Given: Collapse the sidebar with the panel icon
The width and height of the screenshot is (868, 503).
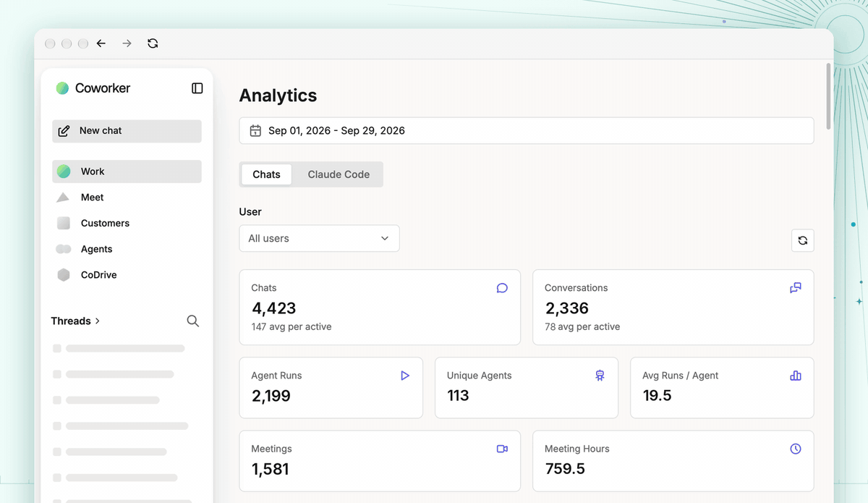Looking at the screenshot, I should click(197, 88).
